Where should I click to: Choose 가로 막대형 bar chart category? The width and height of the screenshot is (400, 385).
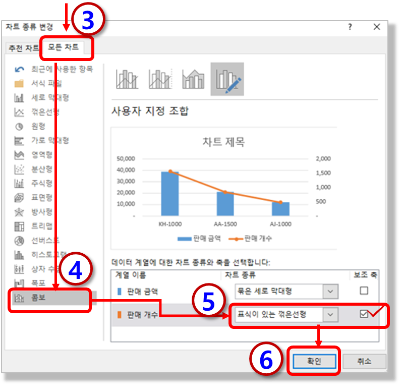click(x=41, y=141)
